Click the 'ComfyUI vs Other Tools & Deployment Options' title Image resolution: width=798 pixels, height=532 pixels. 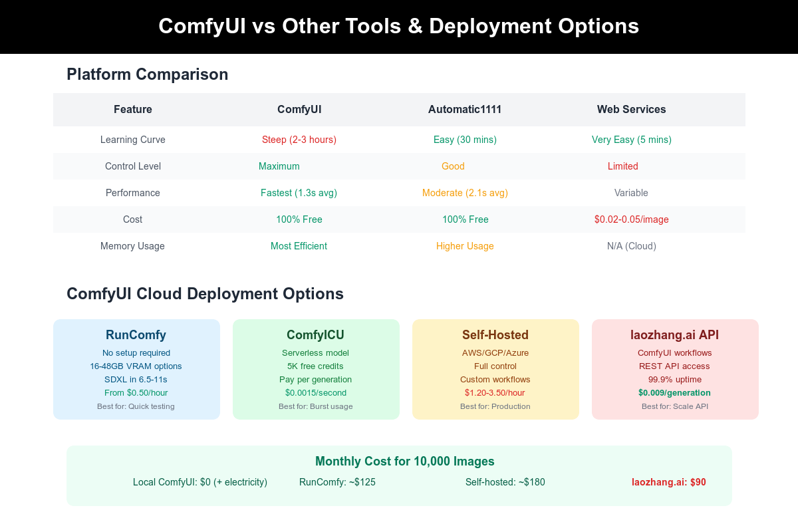pyautogui.click(x=399, y=26)
